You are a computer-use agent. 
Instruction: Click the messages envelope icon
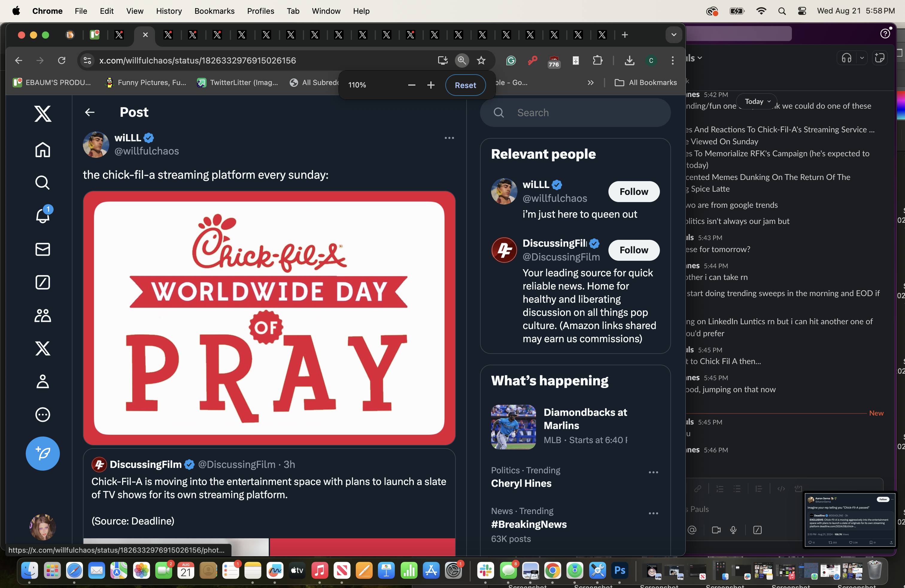(43, 249)
